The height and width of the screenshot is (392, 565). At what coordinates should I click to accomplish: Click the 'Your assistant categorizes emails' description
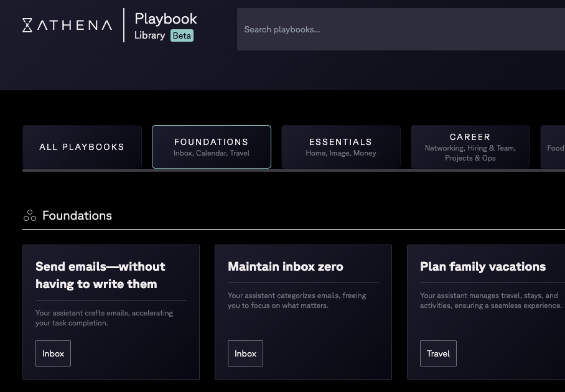pyautogui.click(x=297, y=301)
